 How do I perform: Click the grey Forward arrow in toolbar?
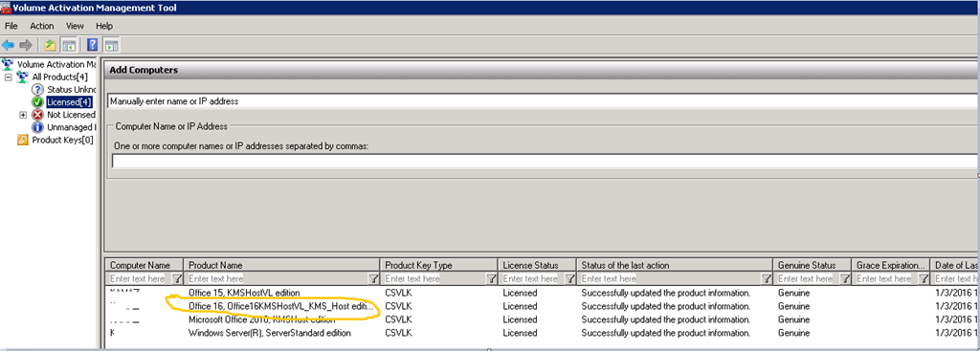26,45
